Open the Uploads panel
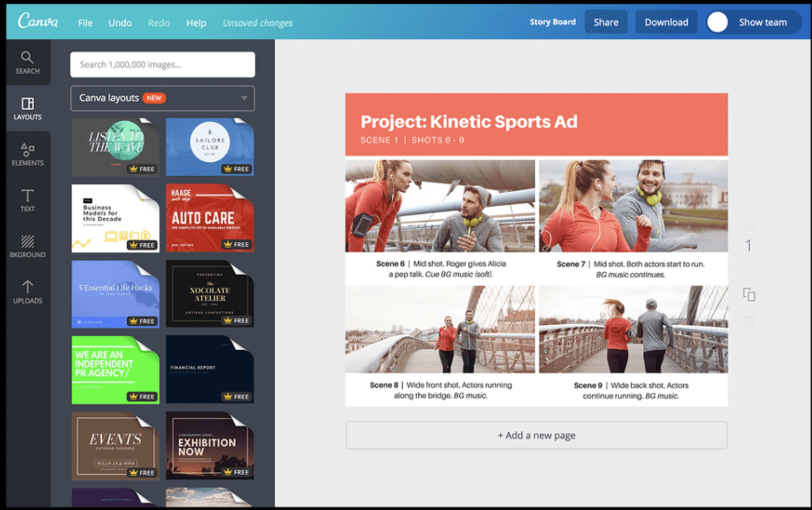The width and height of the screenshot is (812, 510). coord(27,292)
